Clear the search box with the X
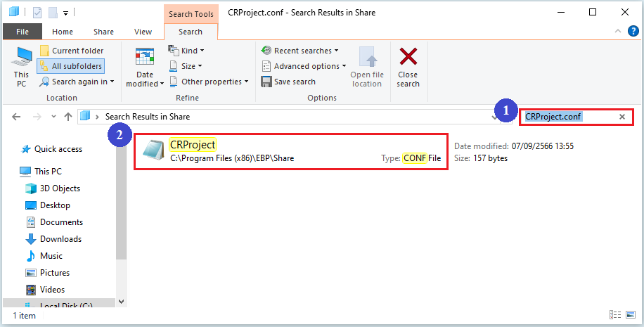The width and height of the screenshot is (644, 327). pos(622,117)
